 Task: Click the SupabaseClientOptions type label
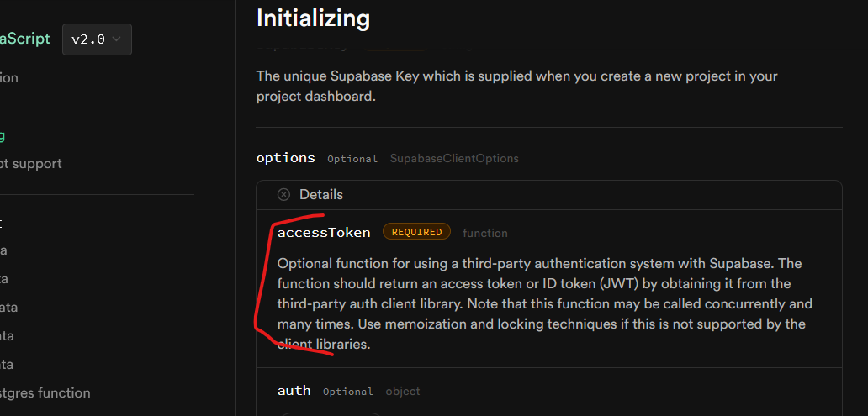[x=454, y=158]
